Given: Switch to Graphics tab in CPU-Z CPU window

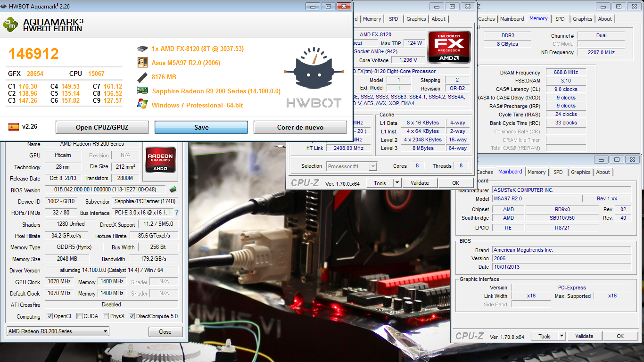Looking at the screenshot, I should [416, 19].
